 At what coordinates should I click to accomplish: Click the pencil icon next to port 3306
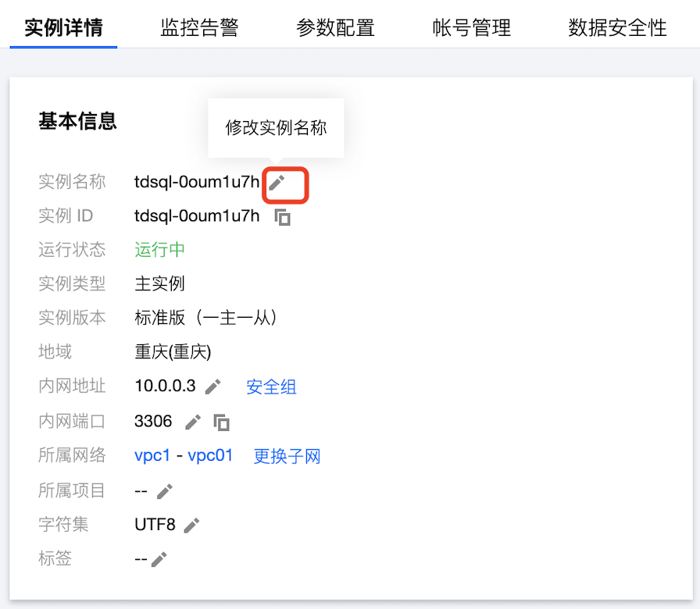[193, 422]
